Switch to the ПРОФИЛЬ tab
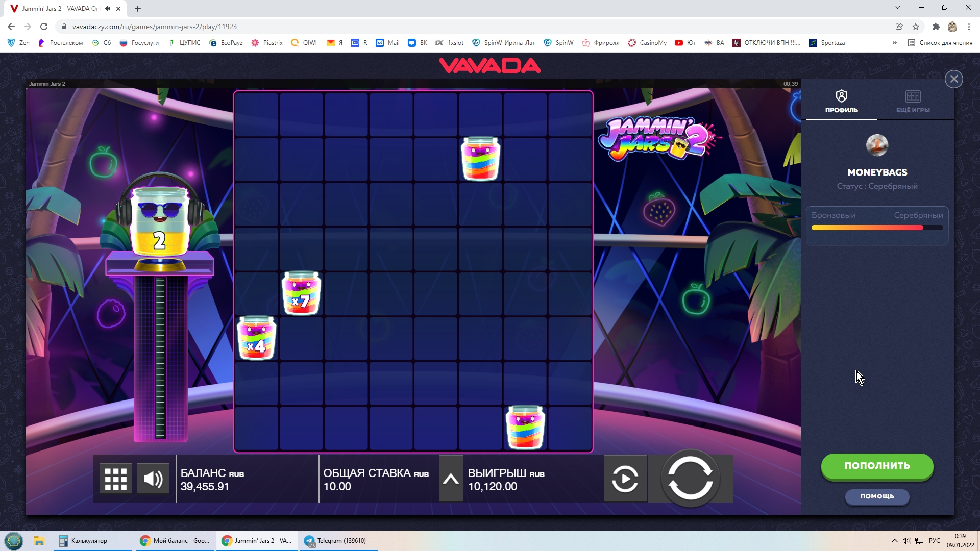980x551 pixels. (x=841, y=102)
